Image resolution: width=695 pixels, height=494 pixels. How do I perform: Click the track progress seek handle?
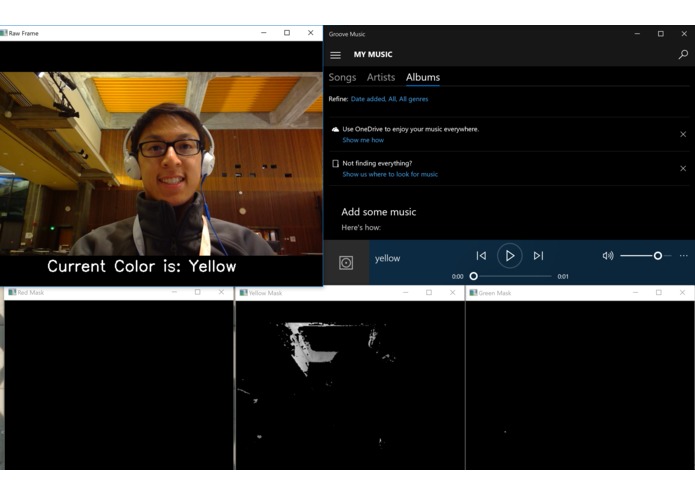(x=473, y=276)
